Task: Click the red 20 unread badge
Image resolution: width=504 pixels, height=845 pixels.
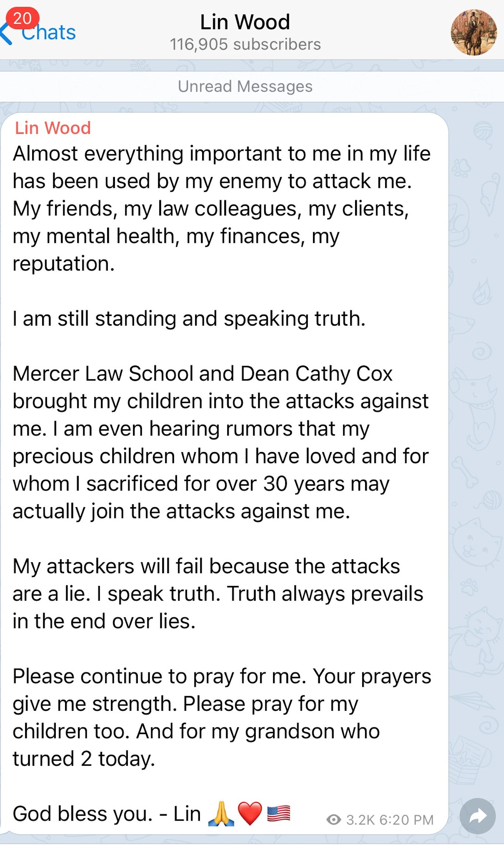Action: point(23,18)
